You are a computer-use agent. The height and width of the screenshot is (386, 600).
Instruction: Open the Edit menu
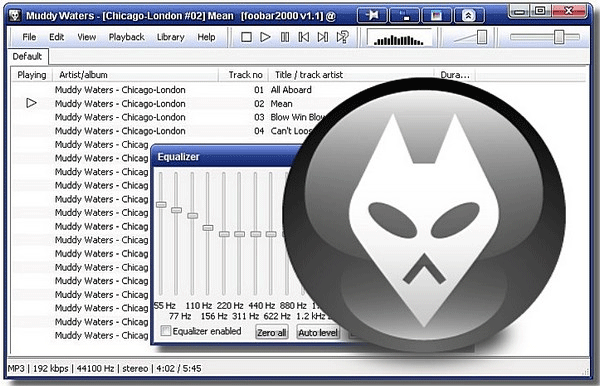(x=56, y=37)
